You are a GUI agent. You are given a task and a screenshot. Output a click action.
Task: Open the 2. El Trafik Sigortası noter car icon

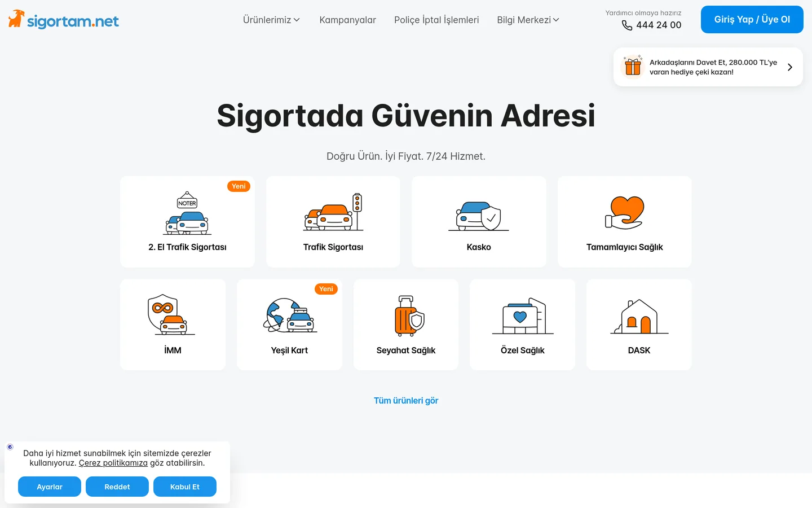(x=187, y=213)
